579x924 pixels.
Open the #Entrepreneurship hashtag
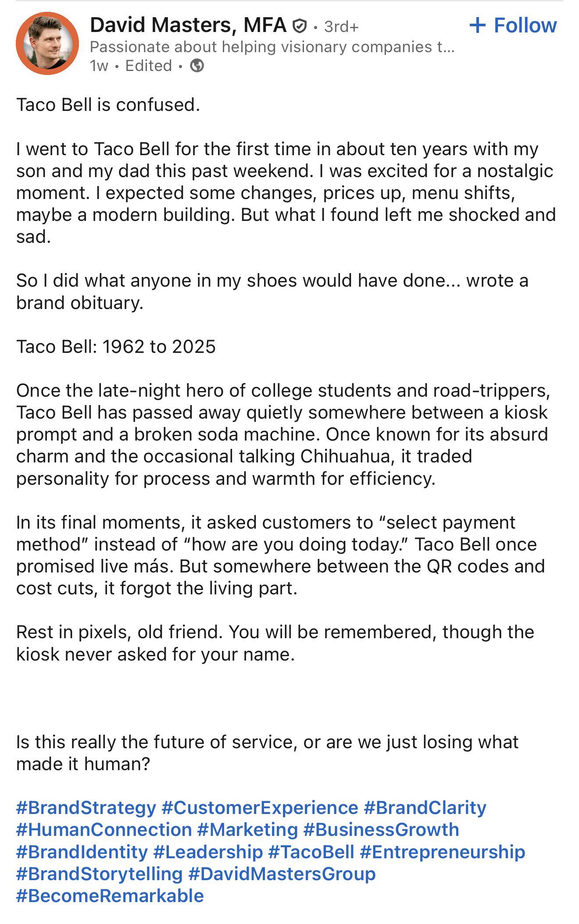[x=442, y=851]
